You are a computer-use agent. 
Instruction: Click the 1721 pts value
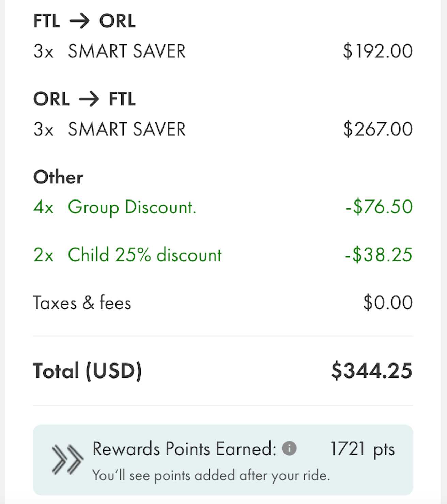tap(363, 449)
